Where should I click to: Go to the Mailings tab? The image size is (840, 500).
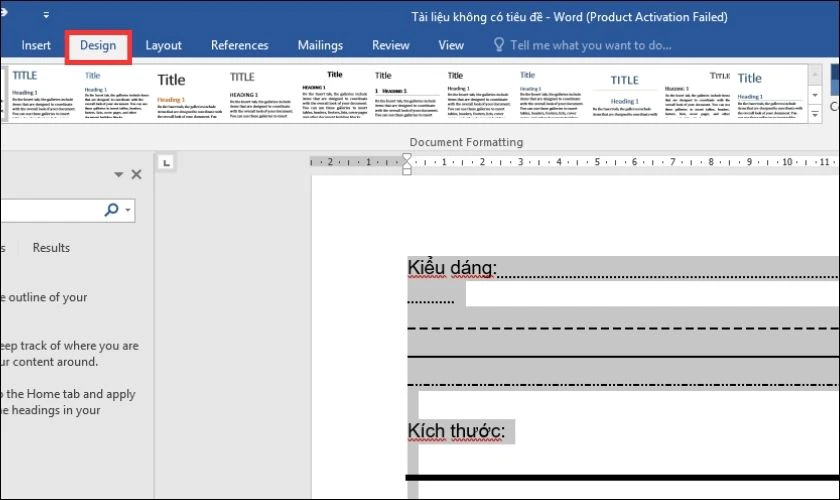coord(320,46)
